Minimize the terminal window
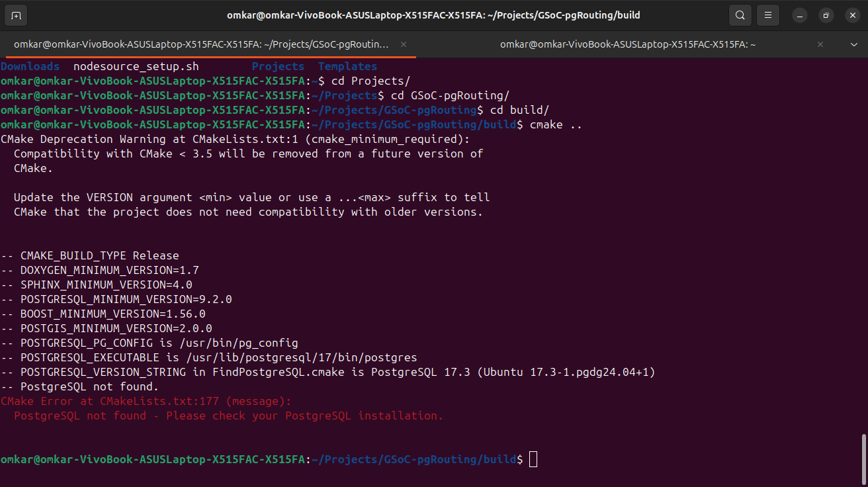The image size is (868, 487). click(800, 15)
